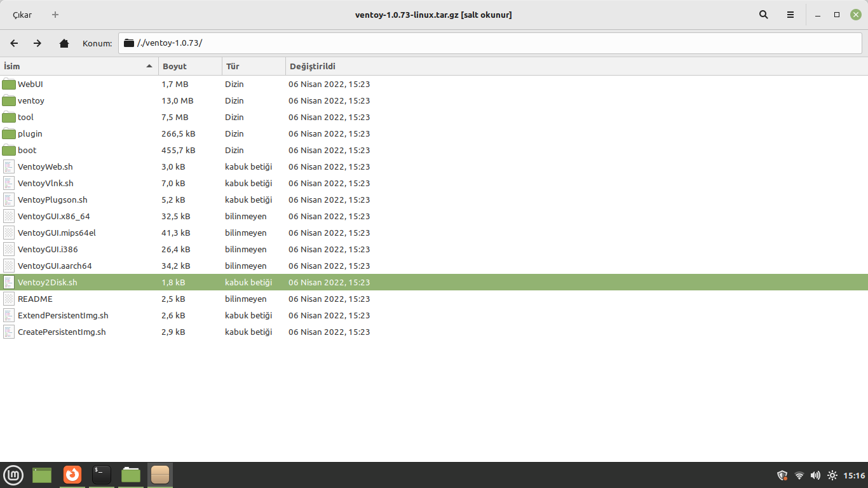Add files with the plus button
868x488 pixels.
point(55,15)
